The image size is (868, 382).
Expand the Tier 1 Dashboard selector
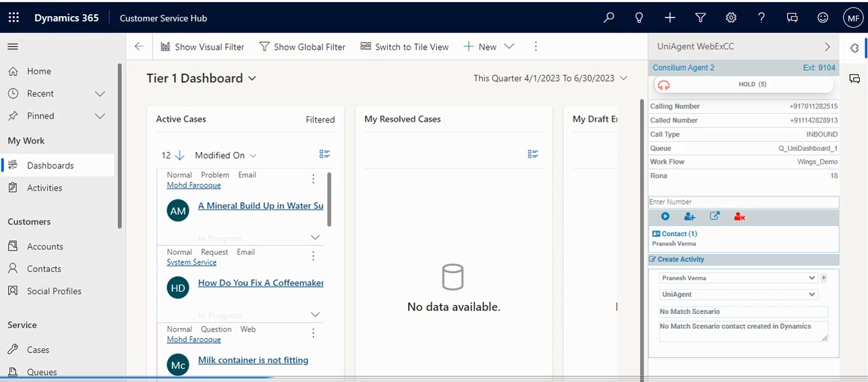252,79
